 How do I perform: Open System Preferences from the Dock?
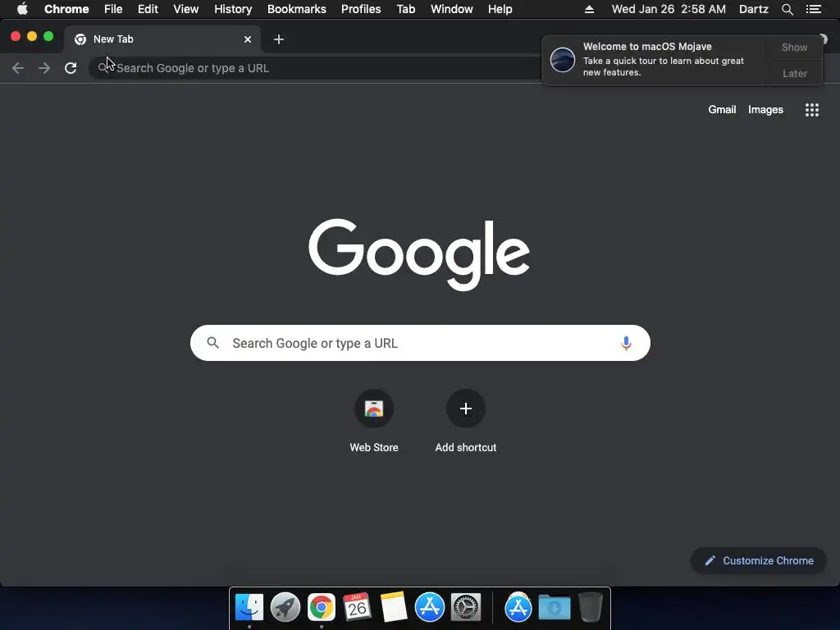(466, 607)
